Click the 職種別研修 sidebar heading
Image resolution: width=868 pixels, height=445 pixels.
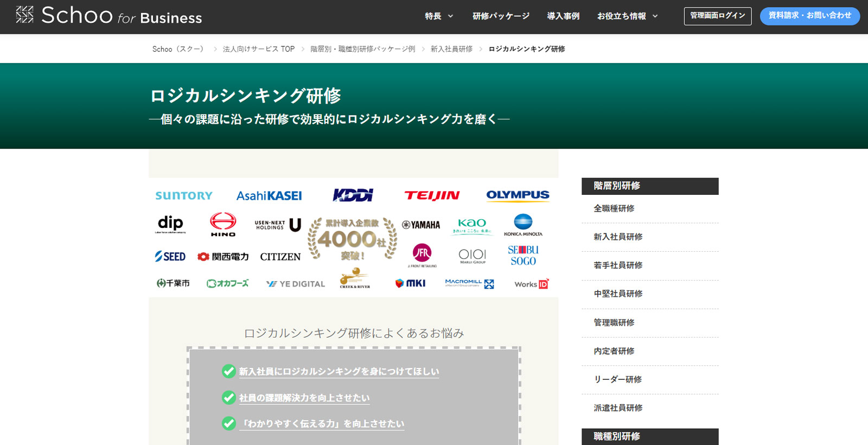coord(650,436)
